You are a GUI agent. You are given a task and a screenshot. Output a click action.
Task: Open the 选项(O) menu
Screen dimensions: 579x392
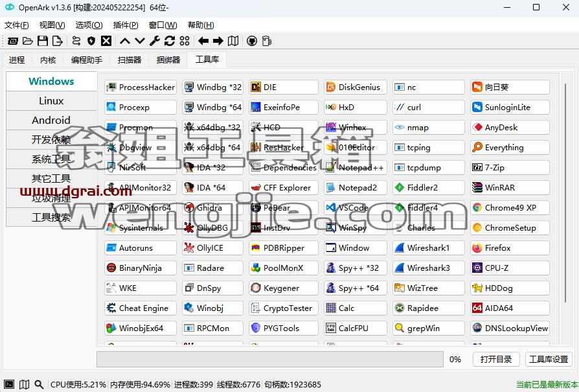click(x=89, y=25)
